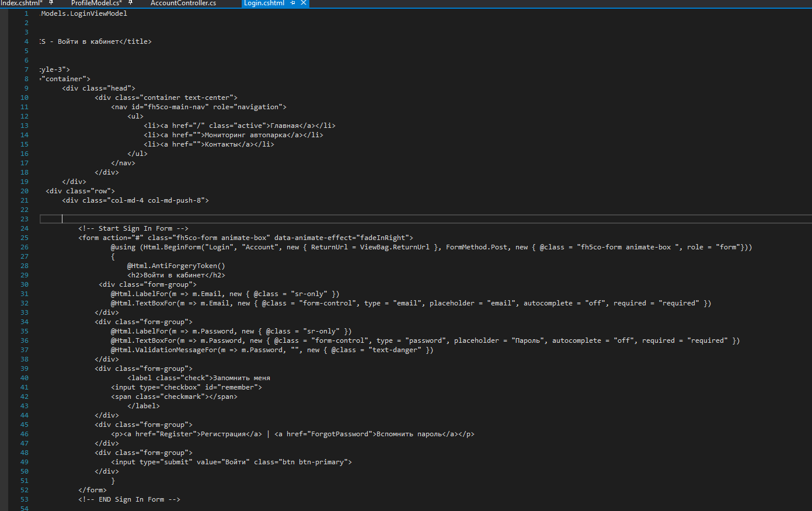Click the text Models.LoginViewModel on line 1
The height and width of the screenshot is (511, 812).
[83, 13]
